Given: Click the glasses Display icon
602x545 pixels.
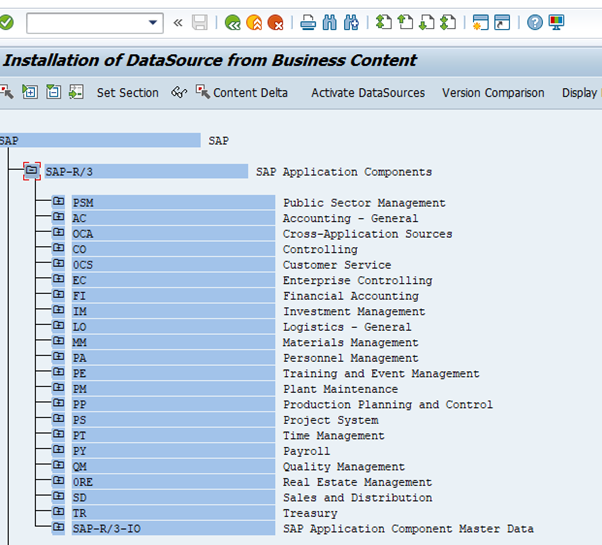Looking at the screenshot, I should point(179,92).
